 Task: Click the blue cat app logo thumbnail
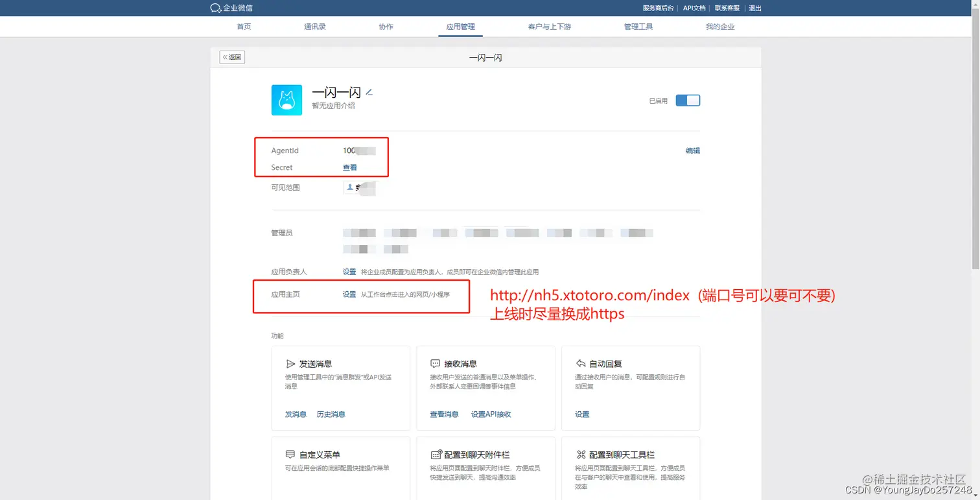click(286, 100)
